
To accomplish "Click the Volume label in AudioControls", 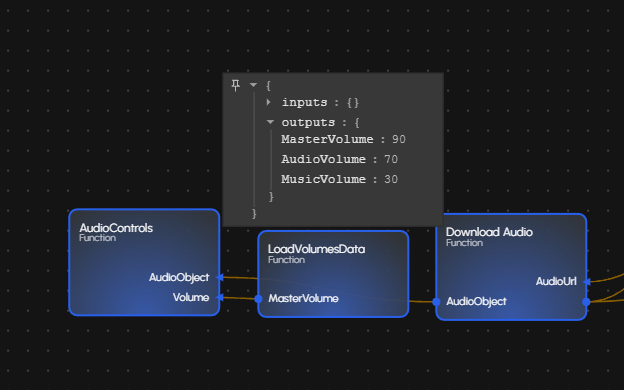I will (191, 297).
